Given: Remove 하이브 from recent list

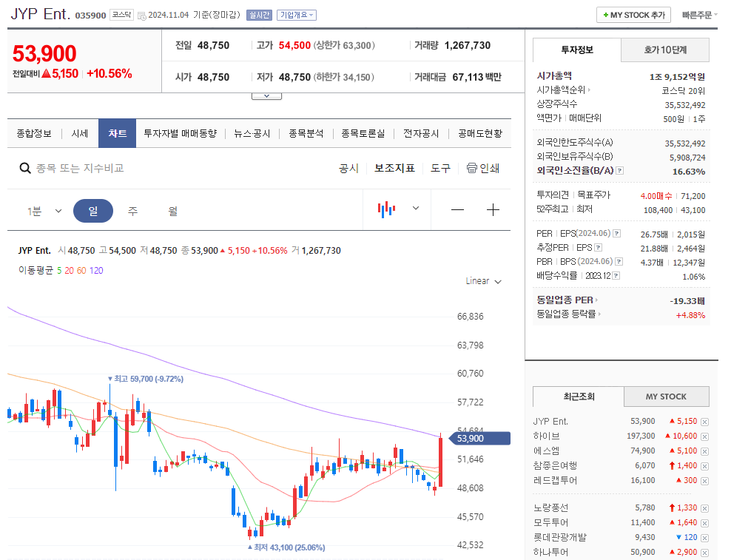Looking at the screenshot, I should (704, 437).
